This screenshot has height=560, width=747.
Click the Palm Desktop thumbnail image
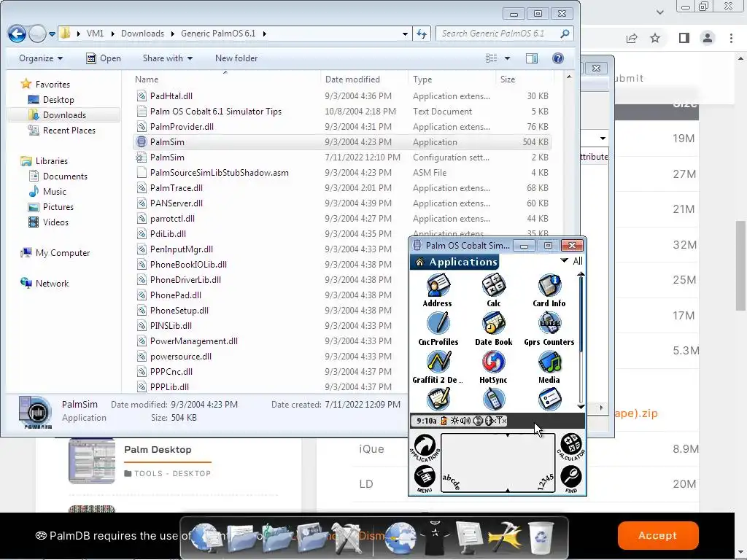pyautogui.click(x=92, y=461)
